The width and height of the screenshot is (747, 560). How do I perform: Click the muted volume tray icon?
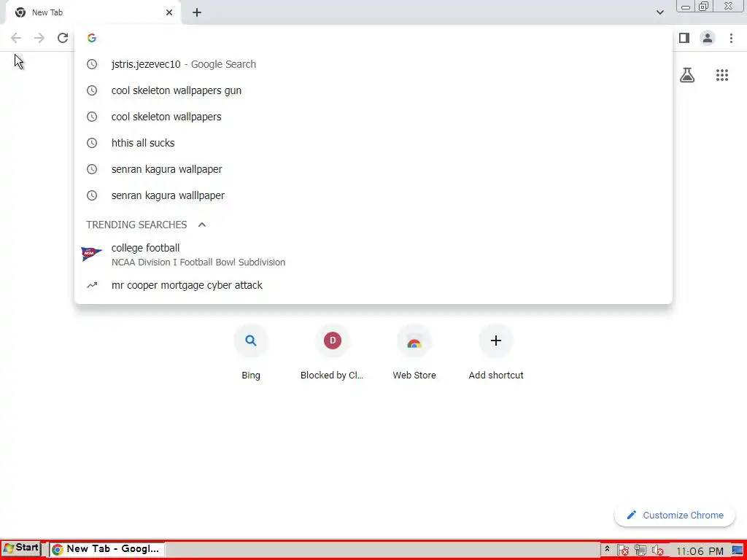(657, 550)
